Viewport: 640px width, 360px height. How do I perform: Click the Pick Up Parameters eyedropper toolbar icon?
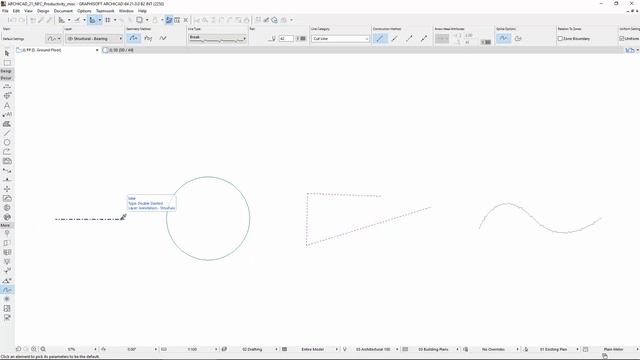tap(41, 20)
